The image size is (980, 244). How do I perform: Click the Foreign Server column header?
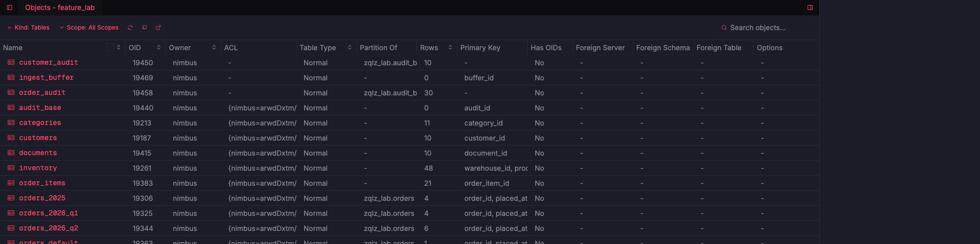pyautogui.click(x=603, y=48)
